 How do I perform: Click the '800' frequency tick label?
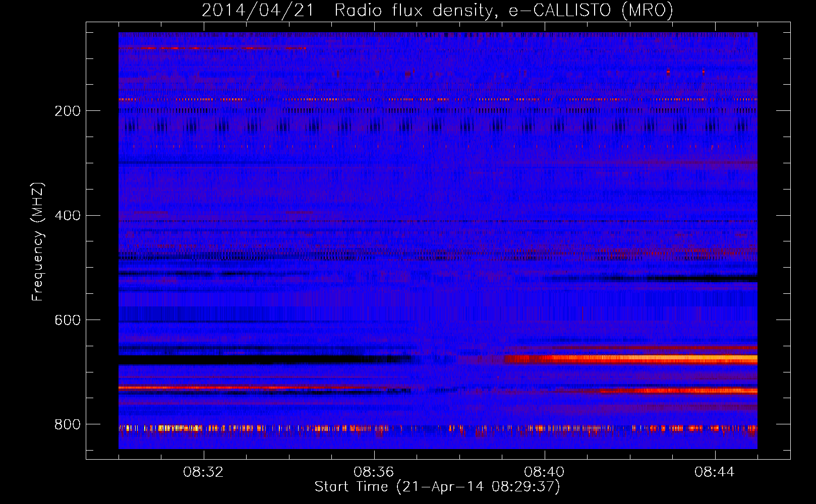point(68,425)
